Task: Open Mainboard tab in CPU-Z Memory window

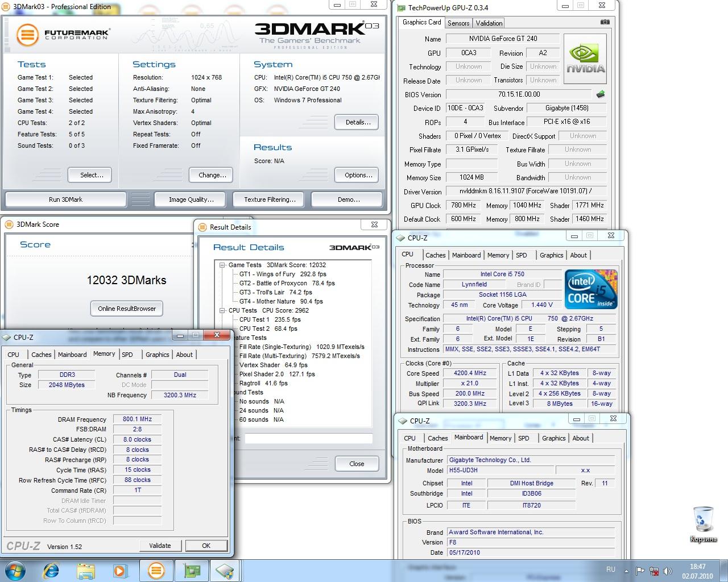Action: pyautogui.click(x=72, y=355)
